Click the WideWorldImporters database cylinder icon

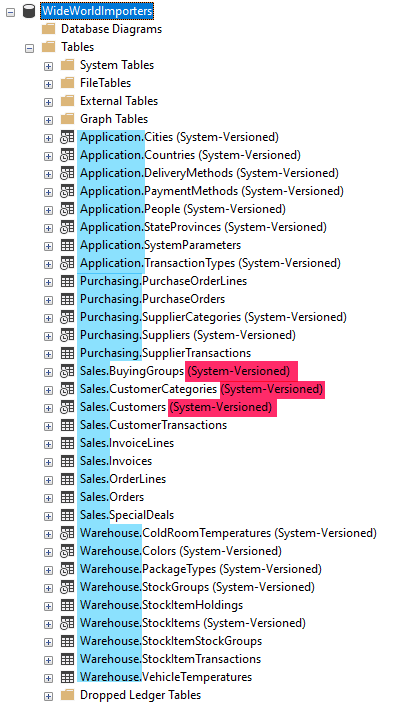pyautogui.click(x=29, y=11)
